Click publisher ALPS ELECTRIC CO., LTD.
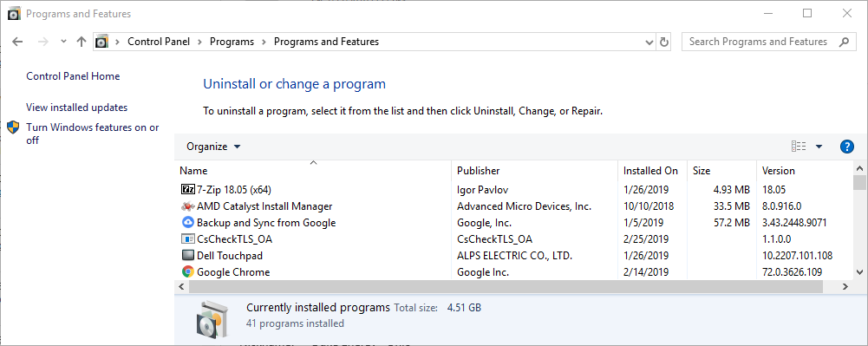 click(514, 256)
